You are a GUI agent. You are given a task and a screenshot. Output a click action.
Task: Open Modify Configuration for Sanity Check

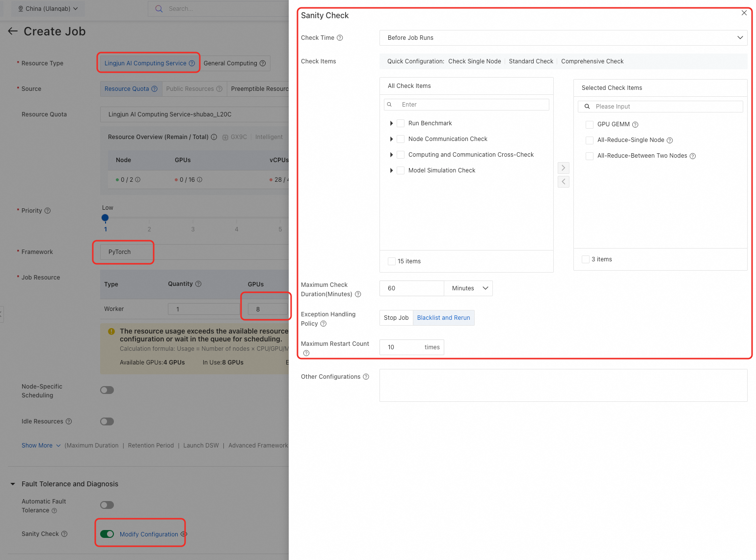point(149,534)
